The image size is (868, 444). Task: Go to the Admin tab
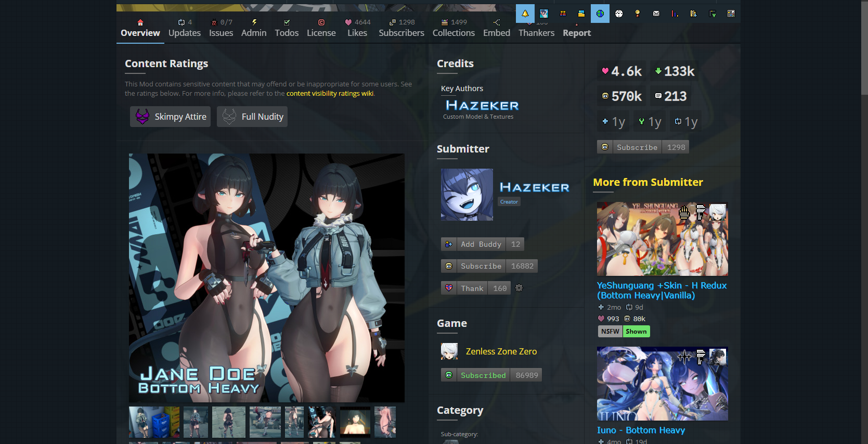pos(254,28)
